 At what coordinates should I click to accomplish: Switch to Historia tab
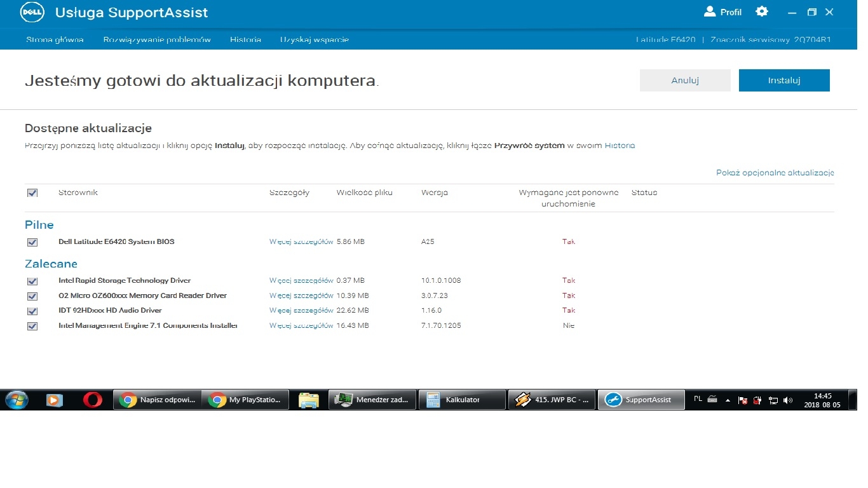[245, 39]
